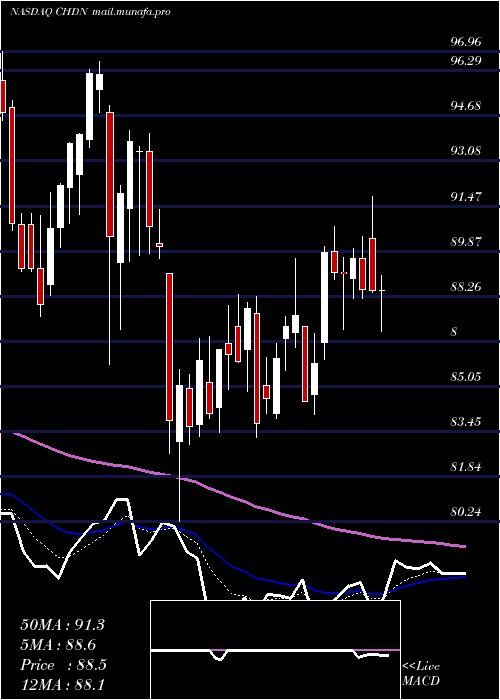
Task: Select the 94.68 price axis label
Action: (x=466, y=106)
